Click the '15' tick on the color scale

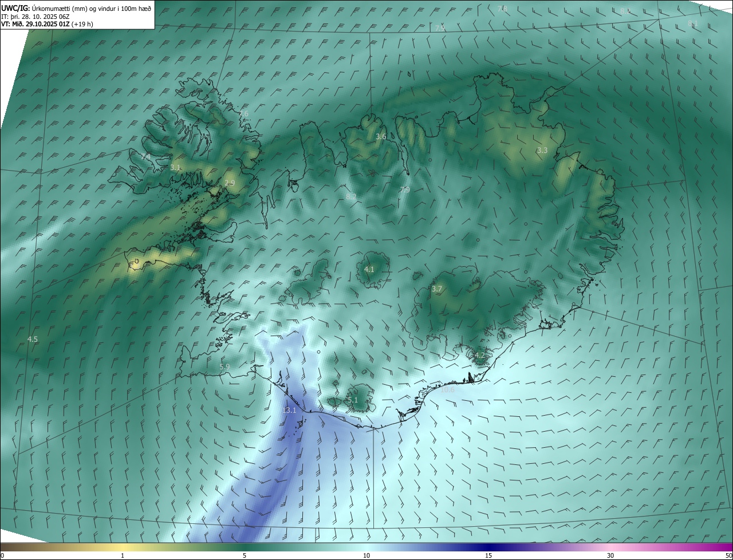tap(488, 556)
